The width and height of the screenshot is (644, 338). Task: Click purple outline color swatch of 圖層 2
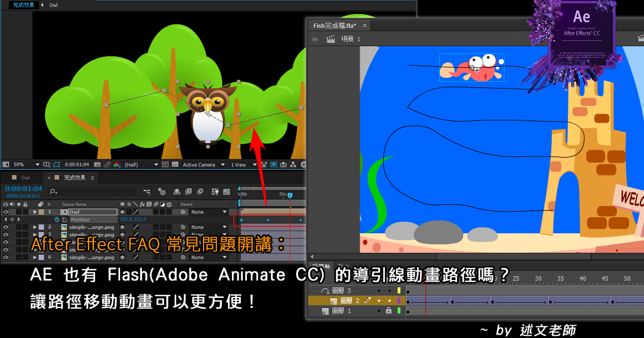[x=399, y=301]
